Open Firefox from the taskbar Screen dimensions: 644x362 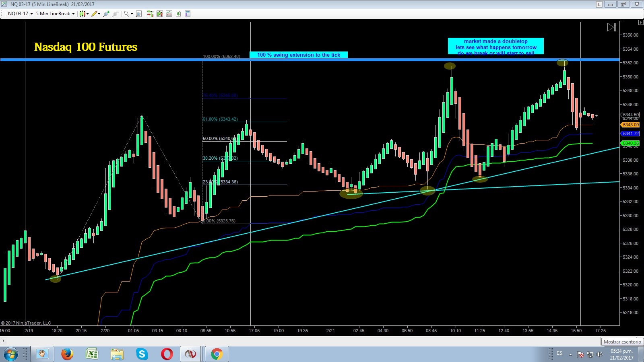(x=67, y=354)
